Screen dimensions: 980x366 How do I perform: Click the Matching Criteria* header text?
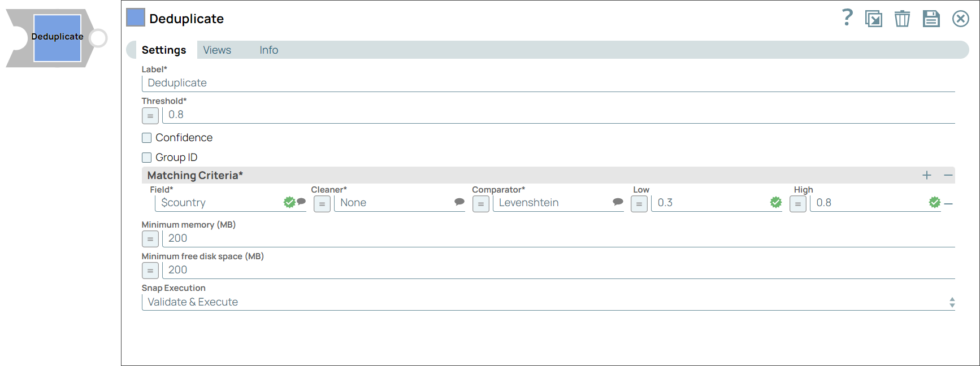(x=195, y=176)
